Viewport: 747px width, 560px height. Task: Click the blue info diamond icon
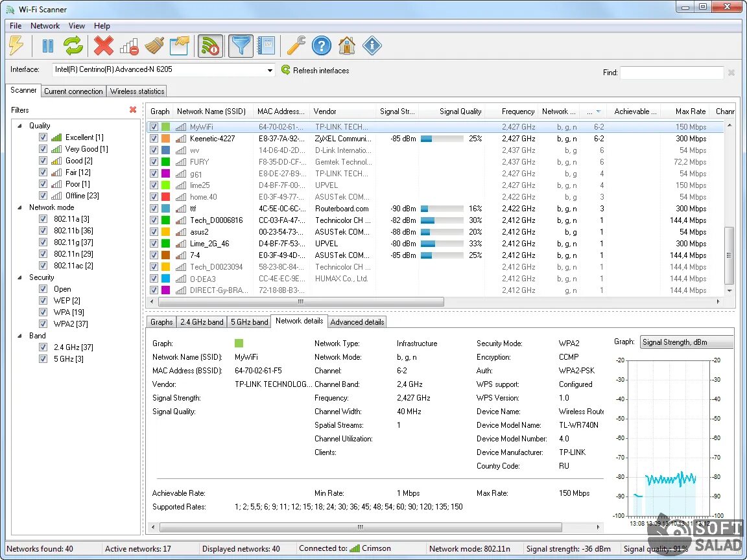[x=372, y=46]
